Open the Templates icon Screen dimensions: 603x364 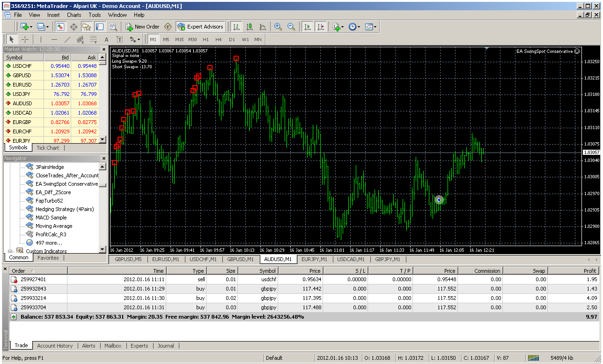[369, 27]
